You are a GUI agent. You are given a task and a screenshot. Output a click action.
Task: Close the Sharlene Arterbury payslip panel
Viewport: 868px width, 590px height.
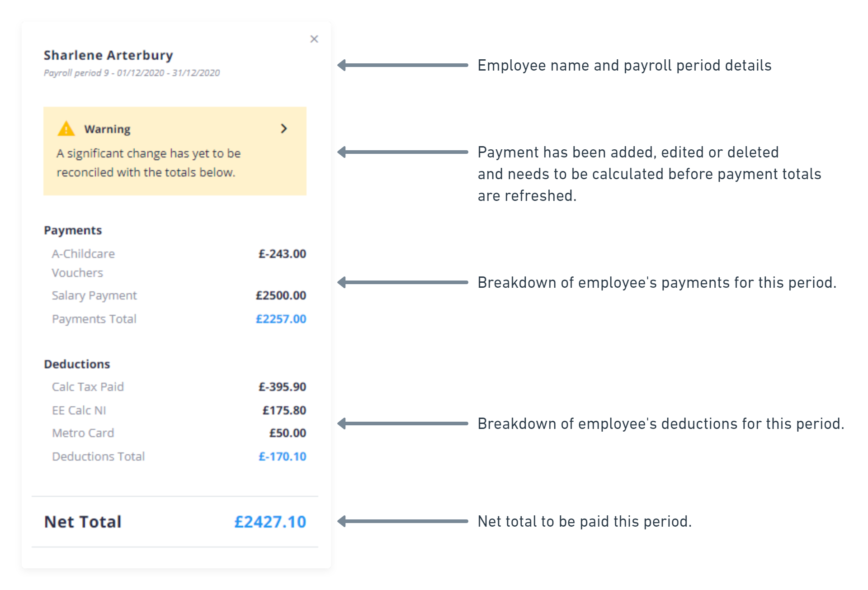pos(314,39)
